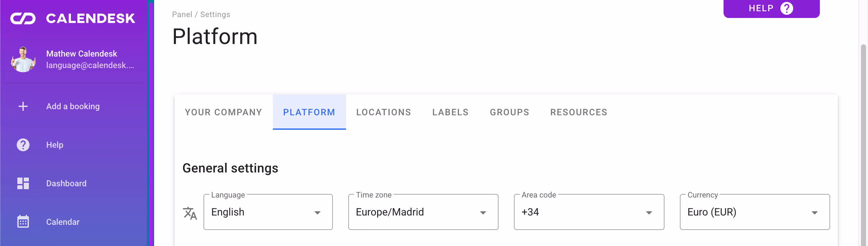Select the Locations tab
Image resolution: width=868 pixels, height=246 pixels.
tap(384, 112)
